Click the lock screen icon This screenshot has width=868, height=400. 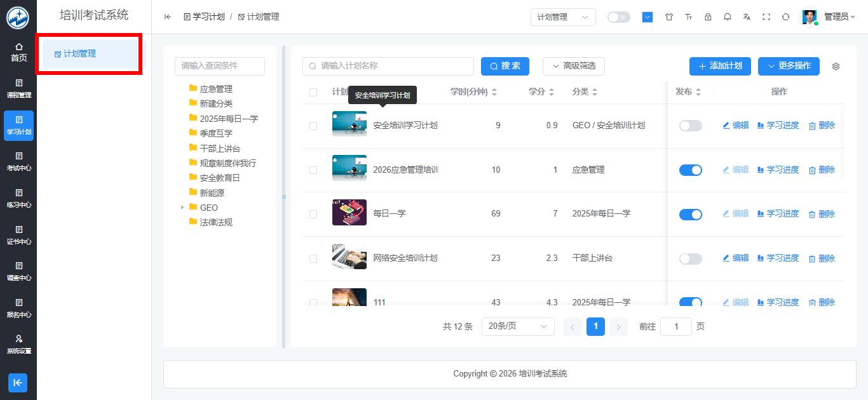[x=708, y=17]
